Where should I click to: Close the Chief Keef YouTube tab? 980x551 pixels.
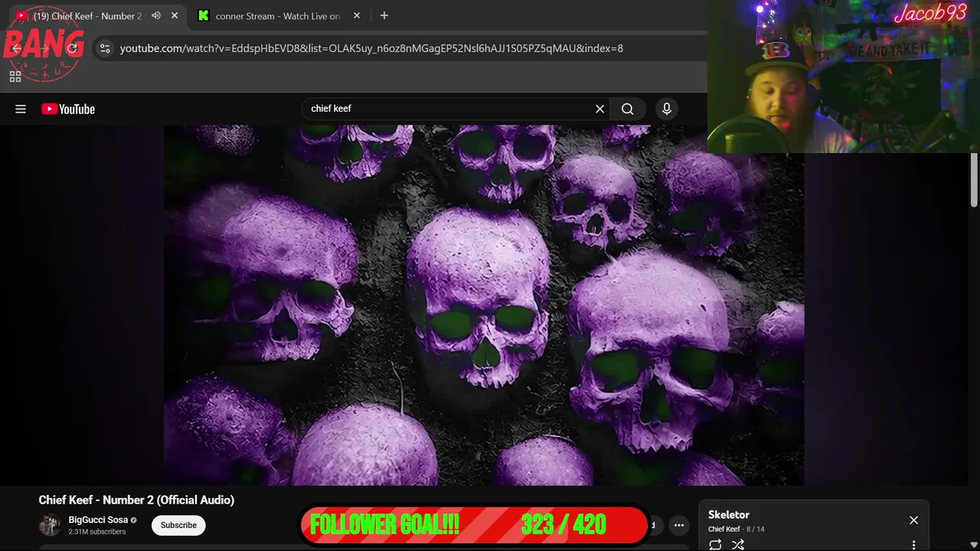(x=175, y=15)
